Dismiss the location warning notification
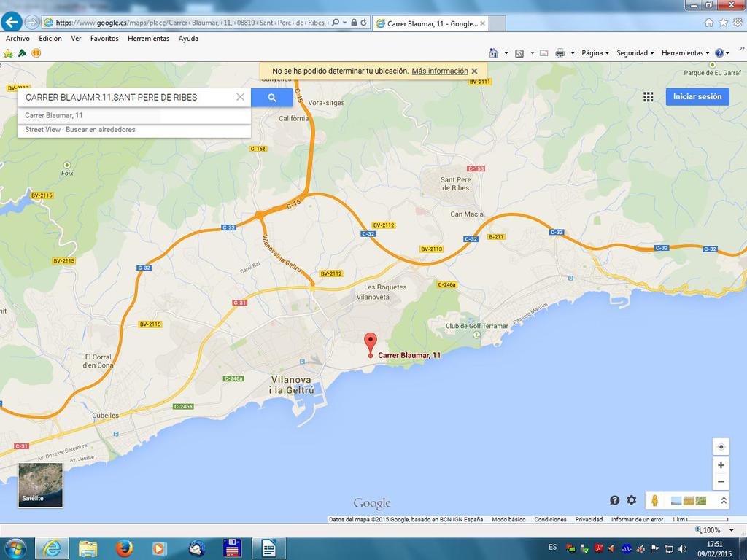The width and height of the screenshot is (747, 560). 474,71
